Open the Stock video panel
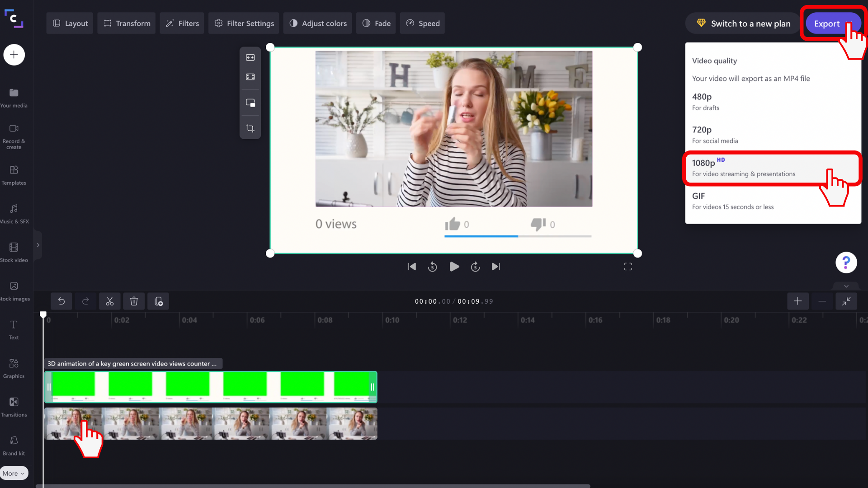The height and width of the screenshot is (488, 868). pyautogui.click(x=14, y=252)
